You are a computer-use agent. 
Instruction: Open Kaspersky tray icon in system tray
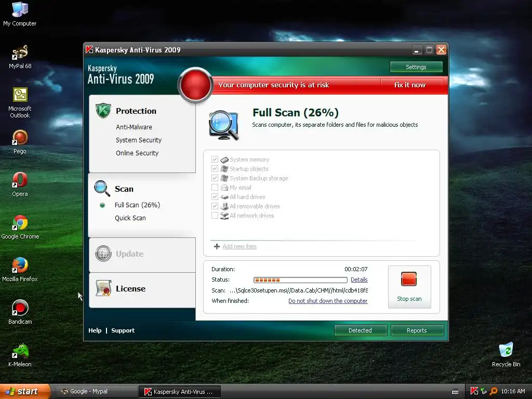coord(474,391)
